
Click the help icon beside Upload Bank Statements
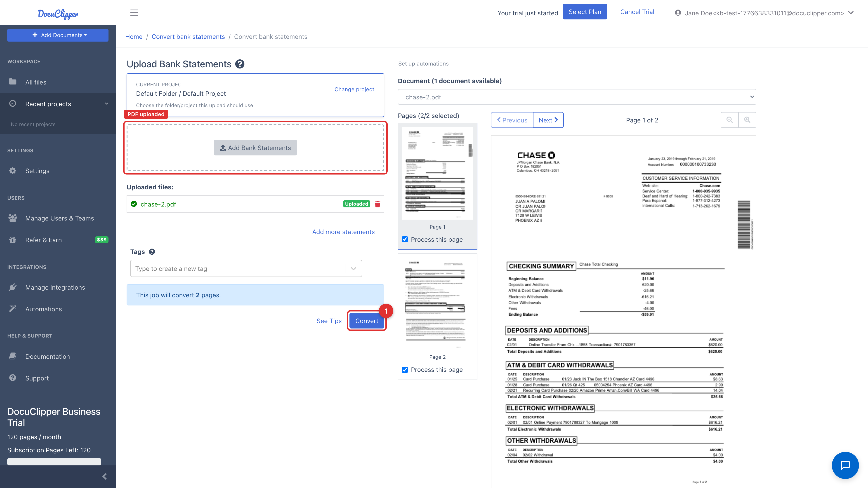tap(240, 64)
